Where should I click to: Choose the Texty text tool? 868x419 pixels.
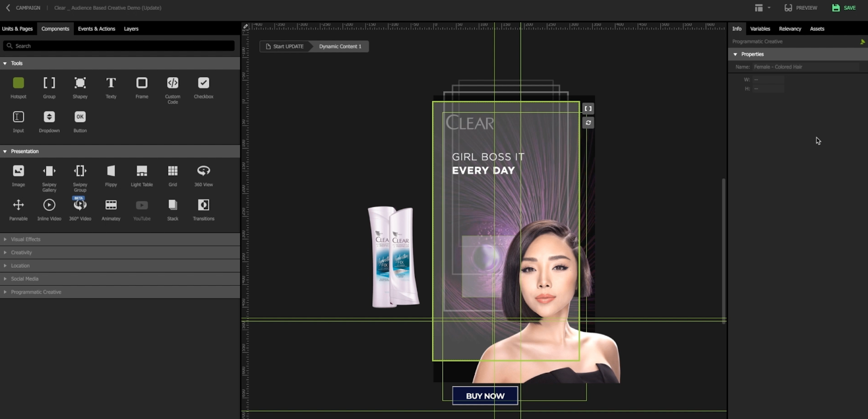coord(111,83)
